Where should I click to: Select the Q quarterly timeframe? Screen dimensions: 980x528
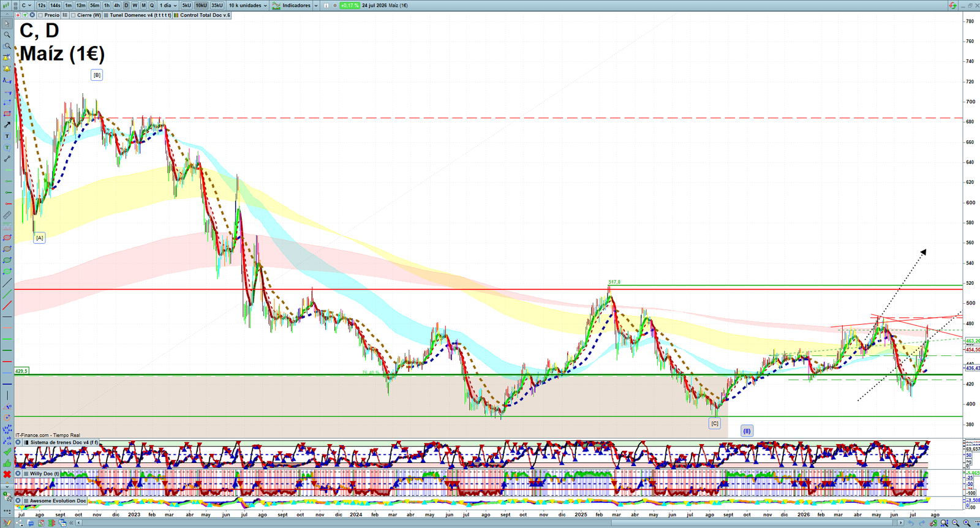click(152, 6)
